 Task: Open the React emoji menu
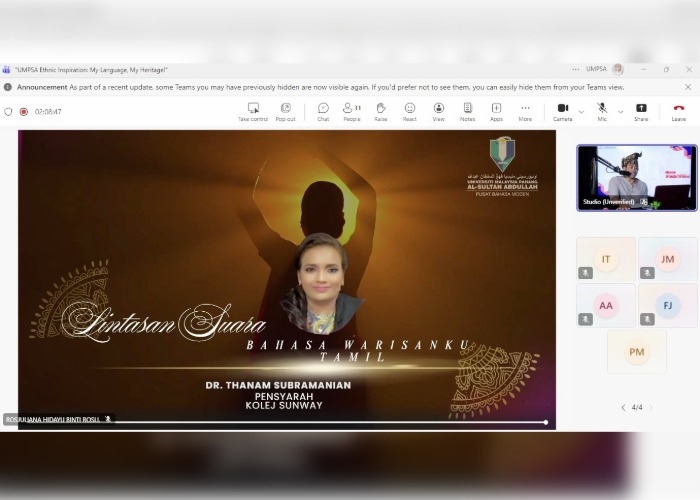[410, 111]
